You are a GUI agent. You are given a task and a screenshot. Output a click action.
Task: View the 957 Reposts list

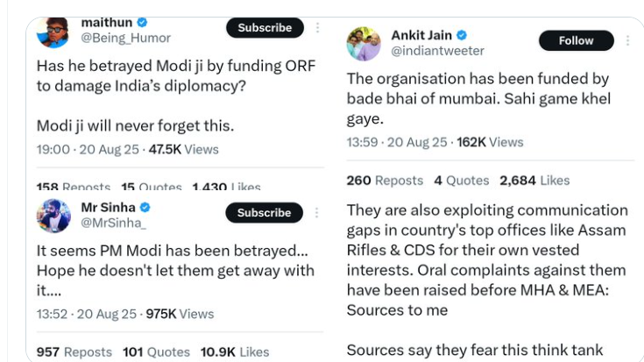point(74,351)
